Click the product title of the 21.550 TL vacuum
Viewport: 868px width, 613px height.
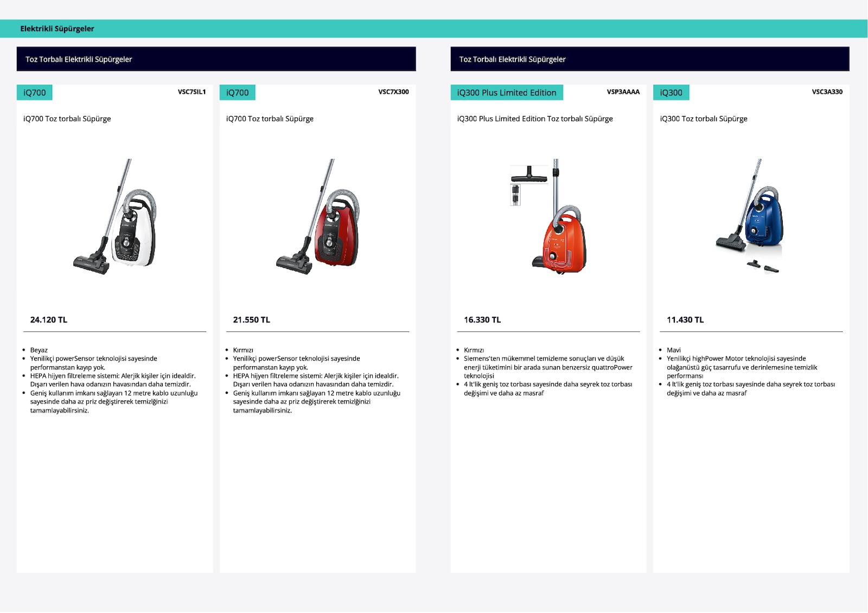pyautogui.click(x=270, y=119)
